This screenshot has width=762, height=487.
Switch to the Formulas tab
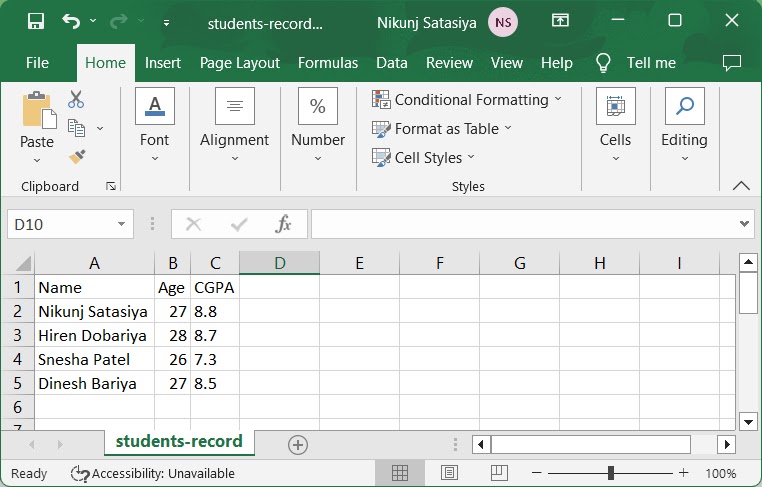[x=327, y=62]
